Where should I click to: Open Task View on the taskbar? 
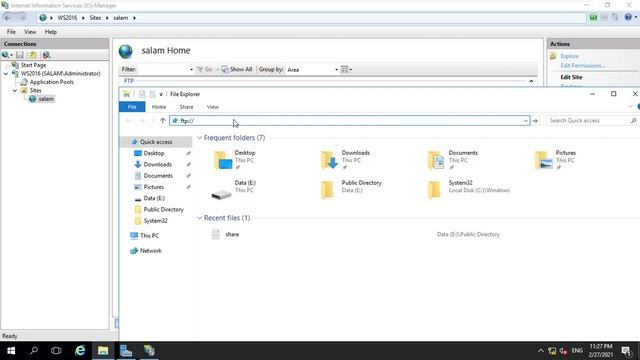click(x=56, y=351)
